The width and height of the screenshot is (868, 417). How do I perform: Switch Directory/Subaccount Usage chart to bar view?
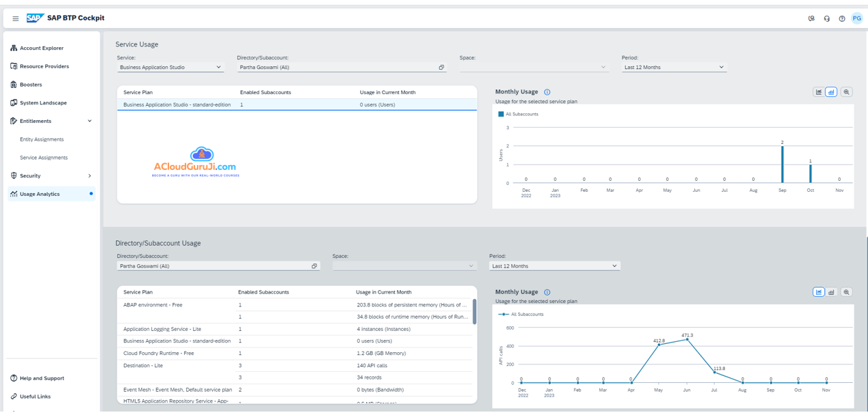pyautogui.click(x=831, y=292)
